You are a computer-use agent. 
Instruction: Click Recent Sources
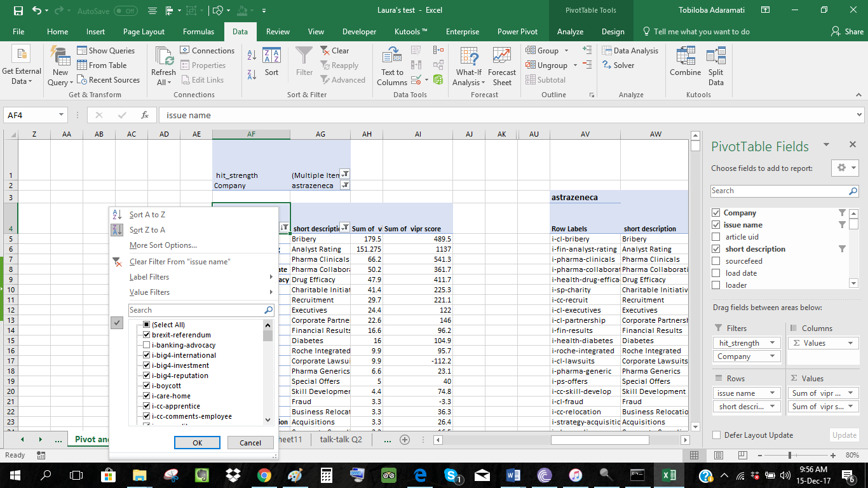[x=109, y=80]
